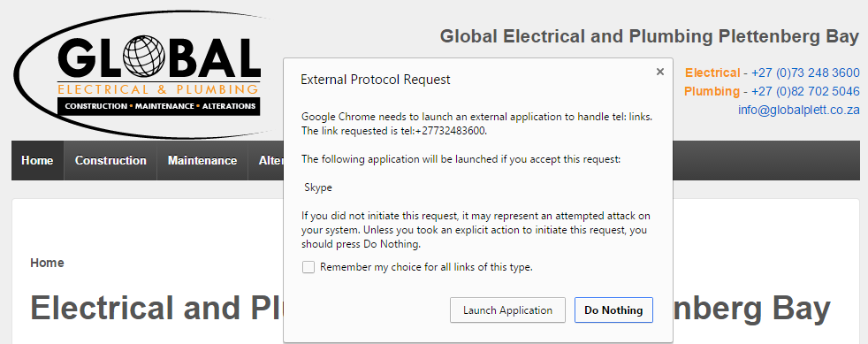Select the Maintenance navigation item
Screen dimensions: 868x344
[202, 161]
